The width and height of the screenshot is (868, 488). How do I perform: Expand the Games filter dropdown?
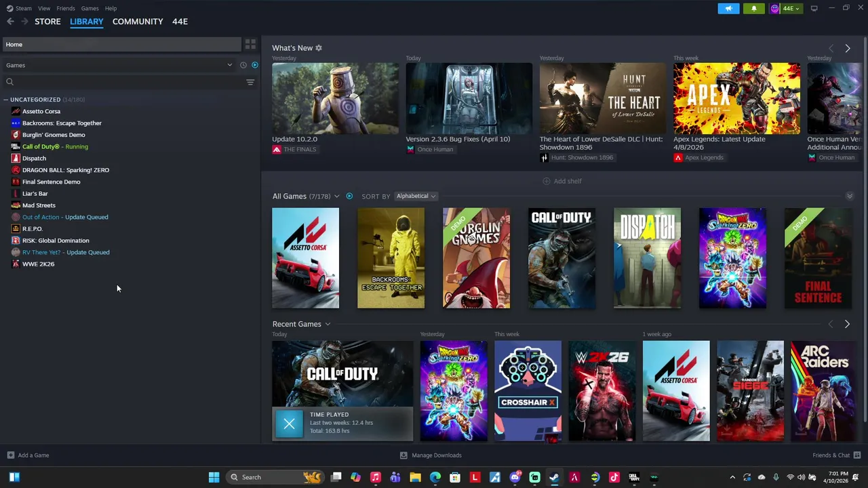[119, 65]
